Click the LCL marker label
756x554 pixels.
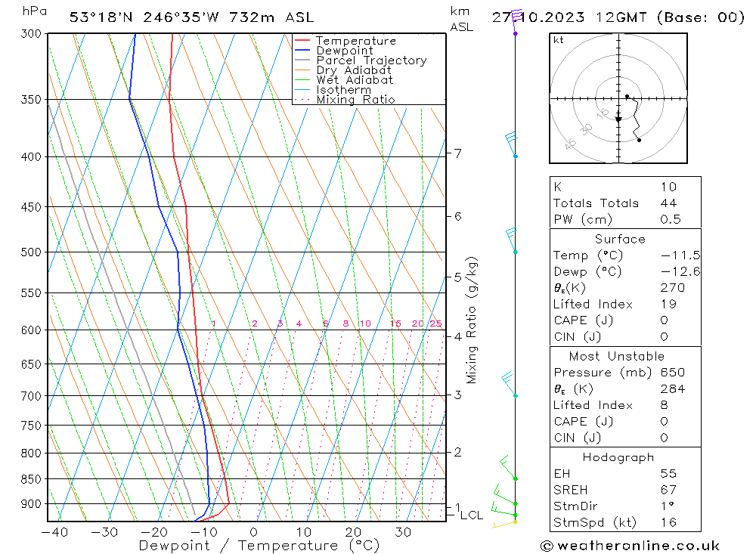coord(472,515)
